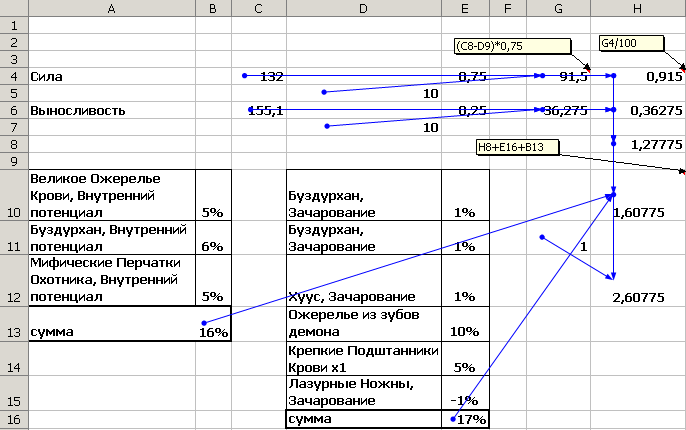
Task: Select the cell containing 10 in row 5
Action: (x=364, y=93)
